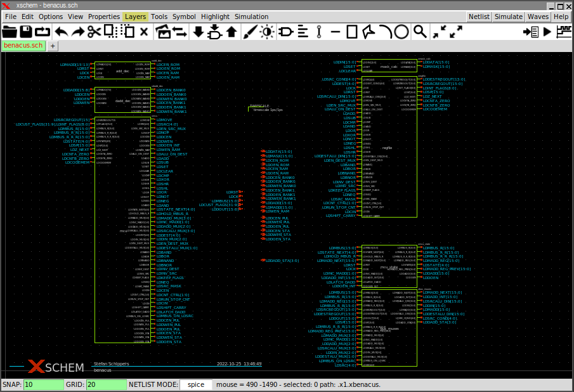The image size is (574, 392).
Task: Toggle the light/dark color scheme
Action: tap(267, 31)
